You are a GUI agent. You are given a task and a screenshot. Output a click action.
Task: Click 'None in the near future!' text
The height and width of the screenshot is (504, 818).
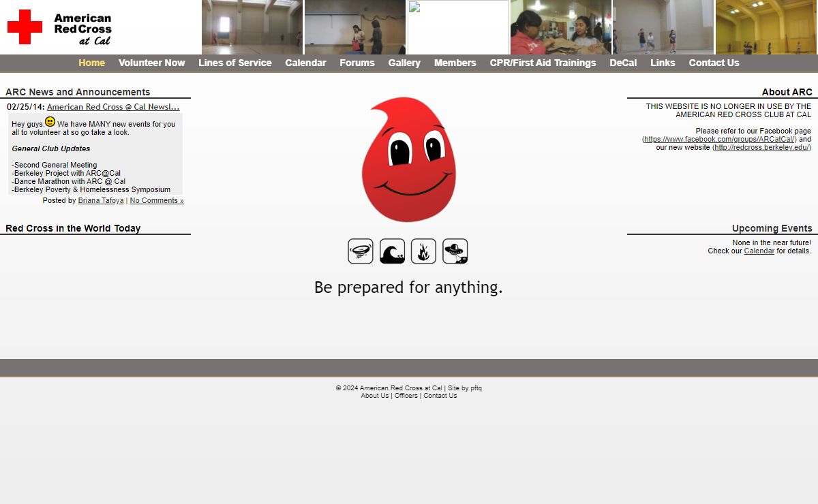772,243
